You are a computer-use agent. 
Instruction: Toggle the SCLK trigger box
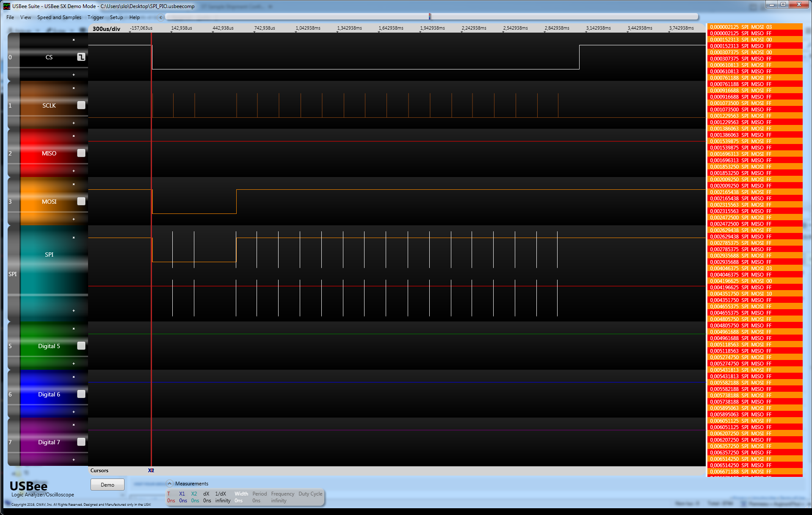(x=81, y=105)
